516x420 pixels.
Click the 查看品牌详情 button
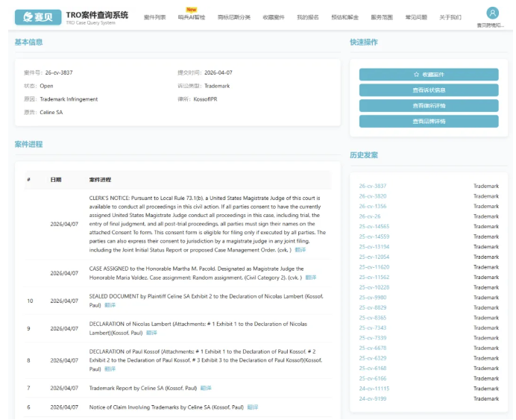pyautogui.click(x=428, y=122)
